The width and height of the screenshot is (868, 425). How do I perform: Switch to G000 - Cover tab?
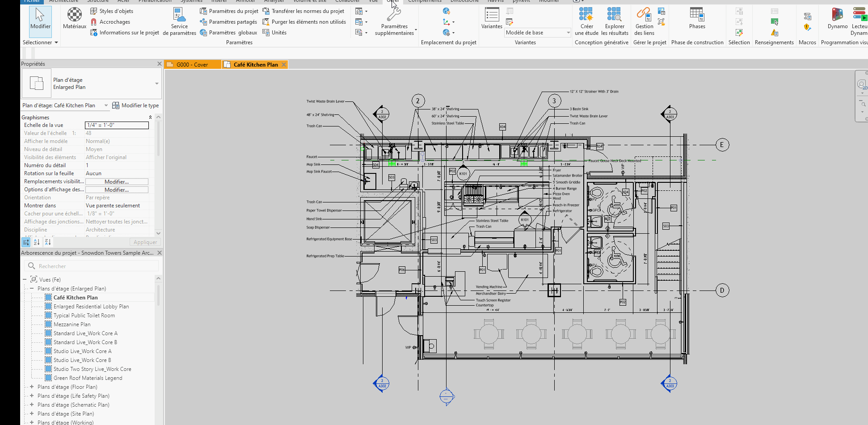(x=192, y=65)
